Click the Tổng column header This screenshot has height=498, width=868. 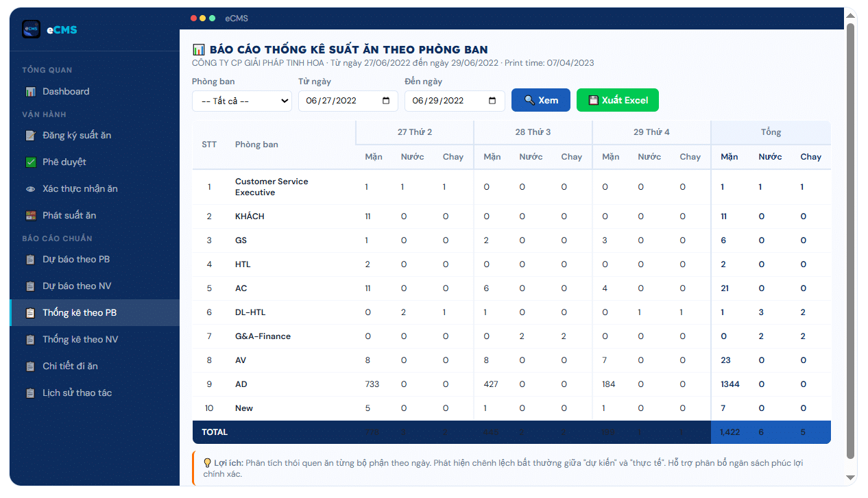click(771, 132)
